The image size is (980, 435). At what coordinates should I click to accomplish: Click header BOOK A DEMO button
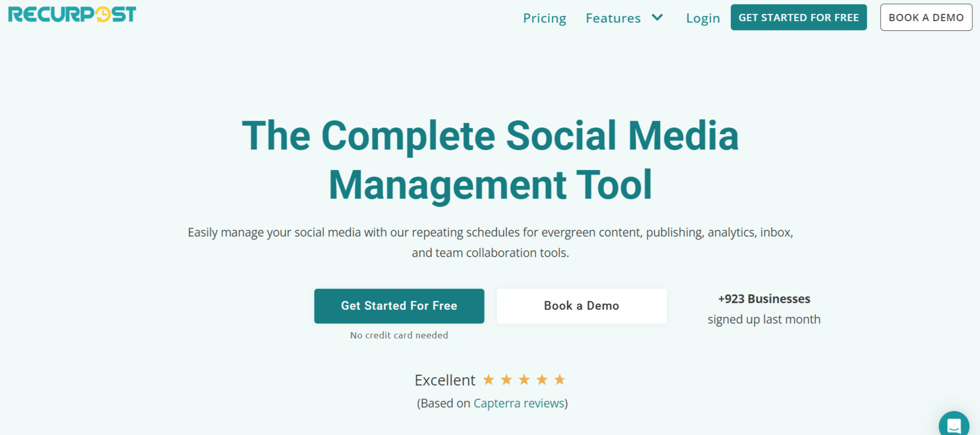click(926, 17)
